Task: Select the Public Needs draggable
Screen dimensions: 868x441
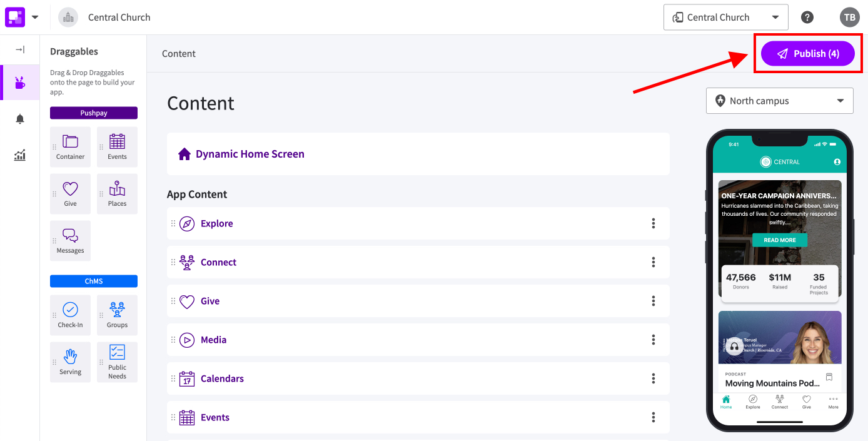Action: 117,362
